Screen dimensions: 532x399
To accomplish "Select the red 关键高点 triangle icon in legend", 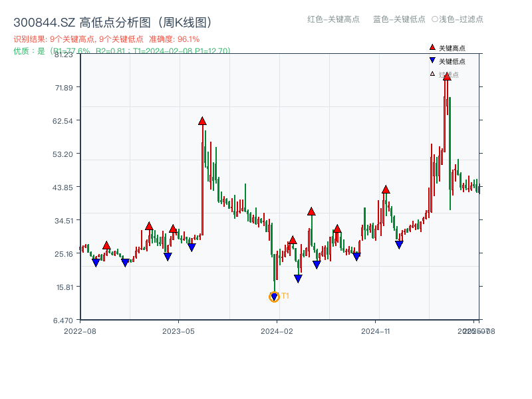I will (x=432, y=47).
